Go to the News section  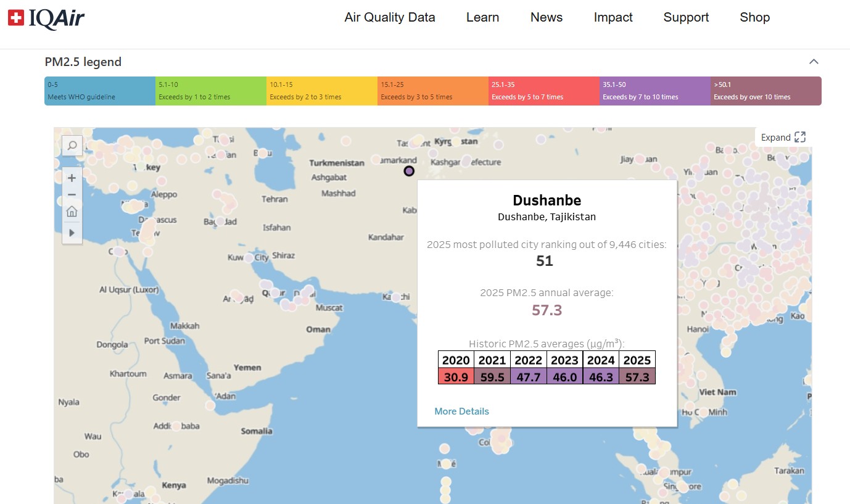click(547, 17)
